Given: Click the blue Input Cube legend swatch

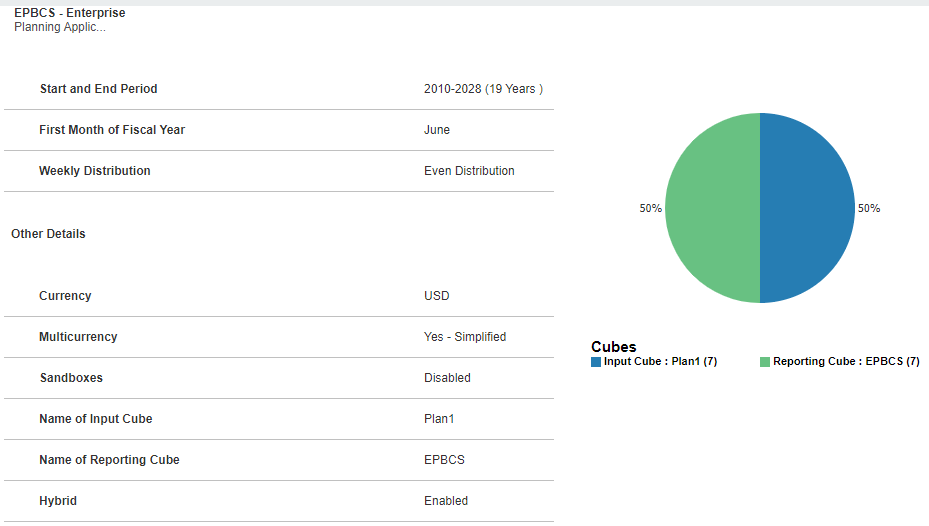Looking at the screenshot, I should tap(596, 362).
